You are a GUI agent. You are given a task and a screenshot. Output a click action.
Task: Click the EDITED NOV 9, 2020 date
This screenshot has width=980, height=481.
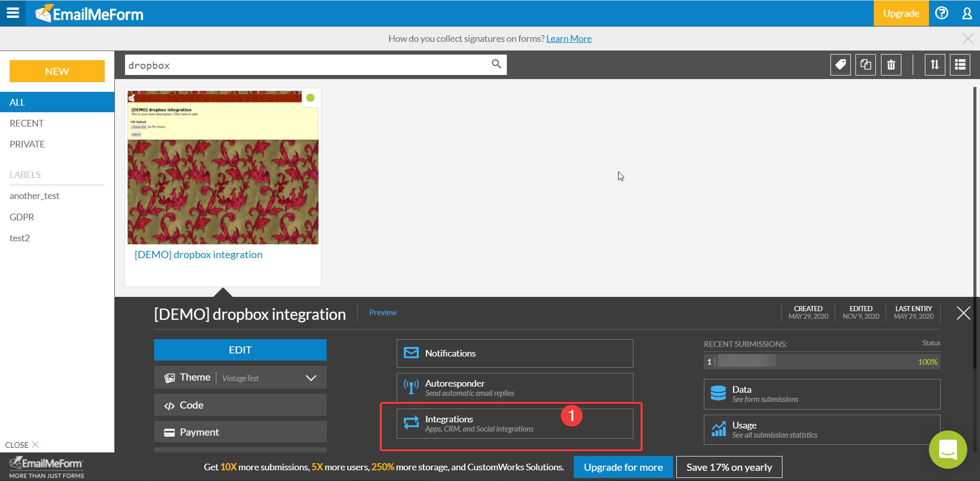click(x=861, y=313)
